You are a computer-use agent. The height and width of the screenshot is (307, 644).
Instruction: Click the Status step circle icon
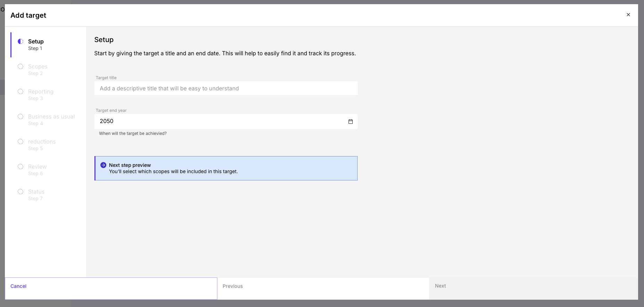tap(20, 192)
